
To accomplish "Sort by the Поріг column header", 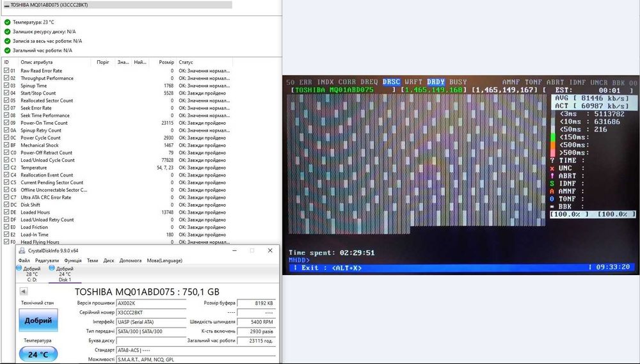I will (x=103, y=62).
